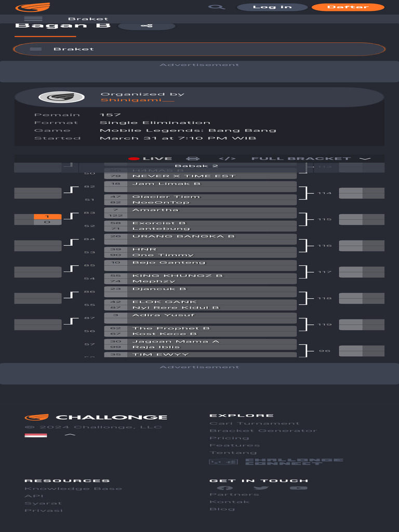The image size is (399, 532).
Task: Open the Bracket Generator footer link
Action: 263,431
